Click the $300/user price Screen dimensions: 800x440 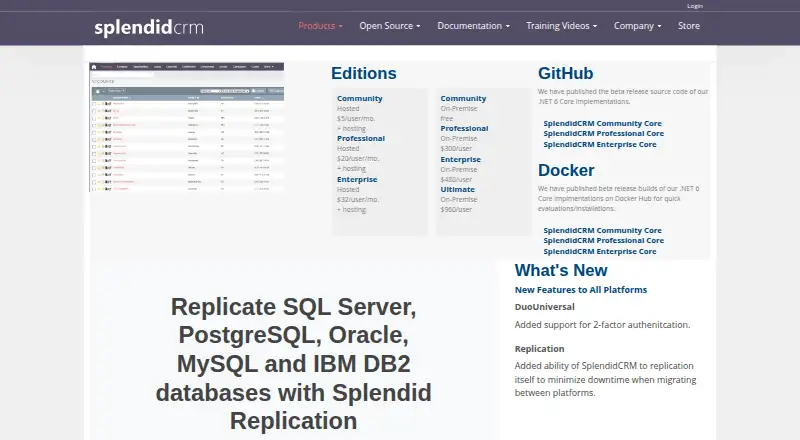coord(456,149)
